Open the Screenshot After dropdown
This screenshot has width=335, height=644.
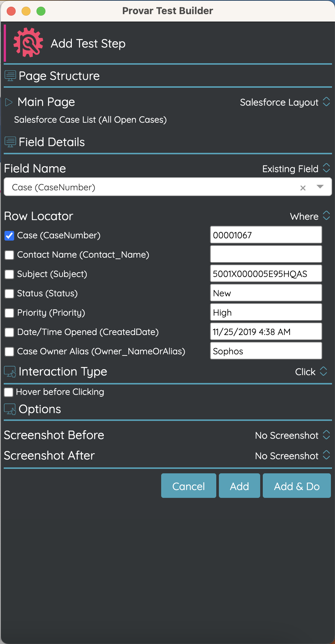pos(293,455)
